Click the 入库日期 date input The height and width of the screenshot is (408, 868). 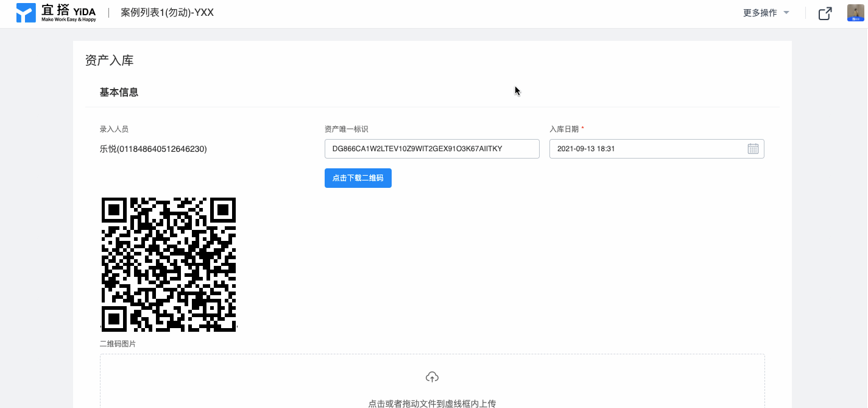point(657,149)
